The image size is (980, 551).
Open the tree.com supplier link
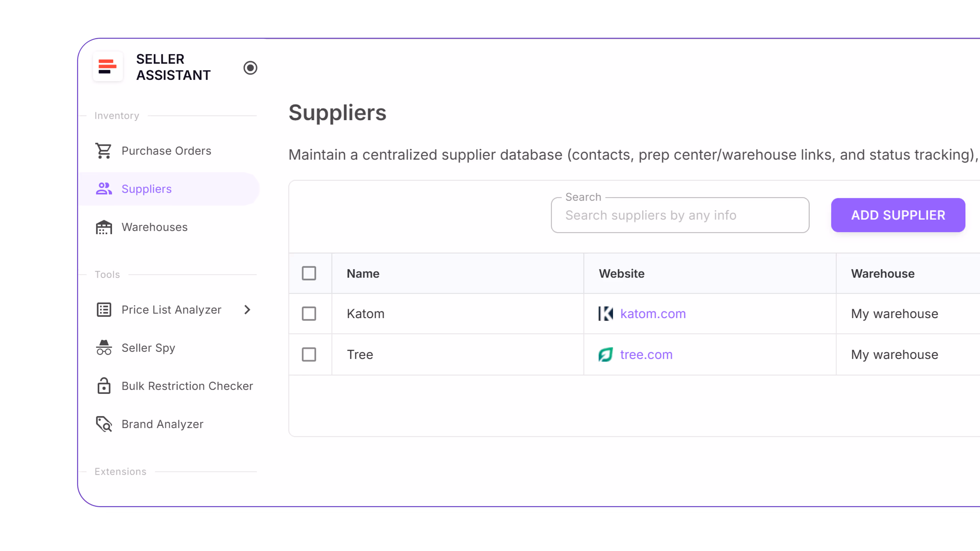point(646,354)
